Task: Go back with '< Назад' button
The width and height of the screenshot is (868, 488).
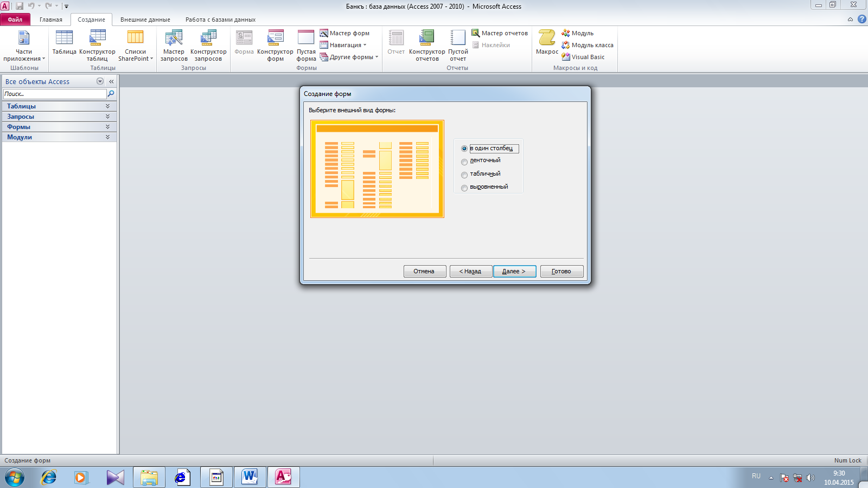Action: (471, 271)
